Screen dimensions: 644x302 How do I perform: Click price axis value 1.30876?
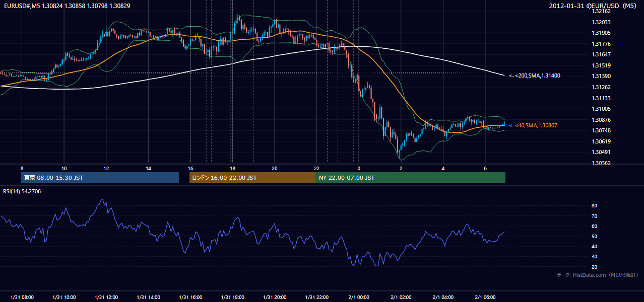(601, 120)
